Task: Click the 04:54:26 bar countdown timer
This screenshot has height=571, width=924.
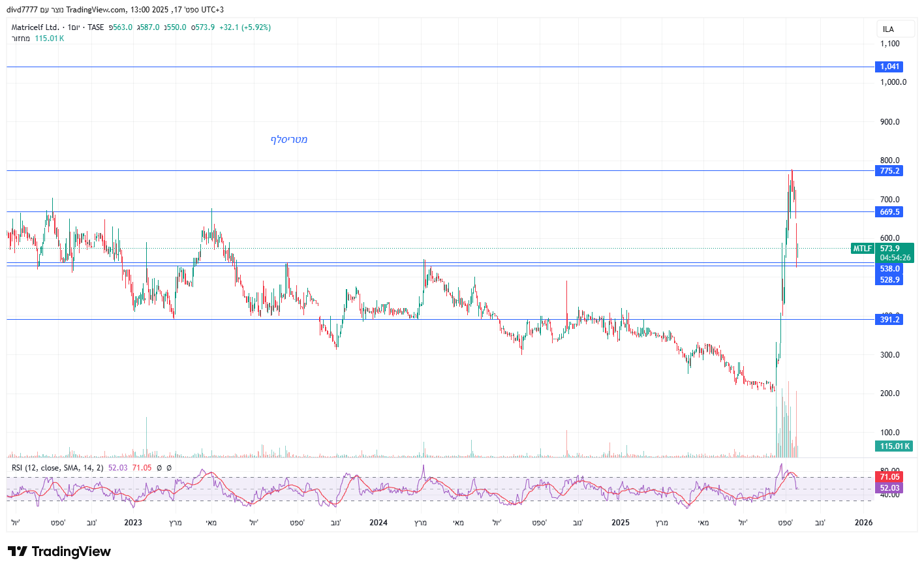Action: (x=894, y=258)
